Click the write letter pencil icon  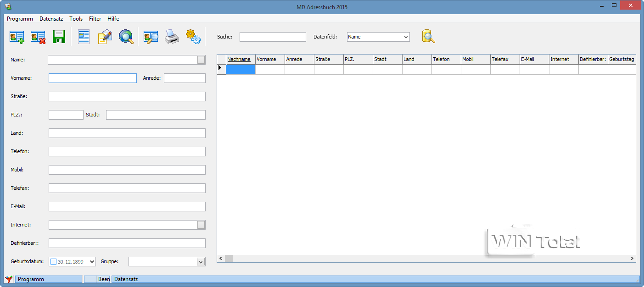pos(105,37)
